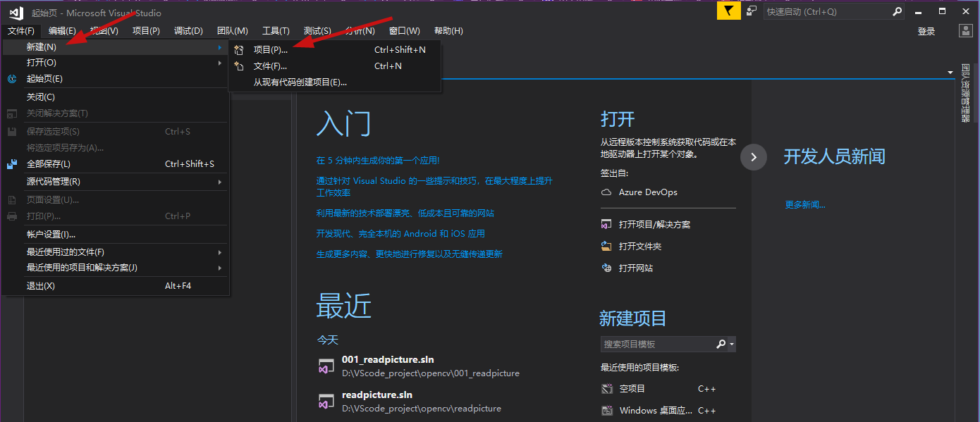Expand 最近使用的项目和解决方案(J) submenu
The image size is (980, 422).
point(220,268)
